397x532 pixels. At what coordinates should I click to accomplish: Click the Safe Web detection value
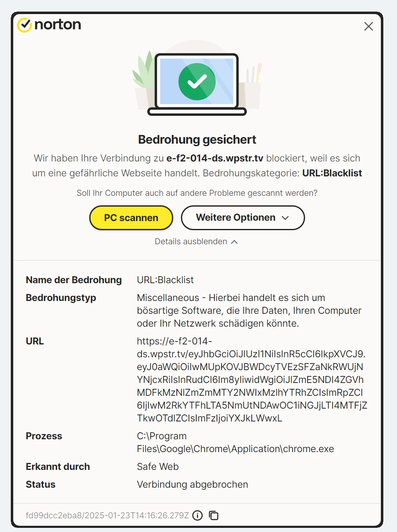(158, 467)
